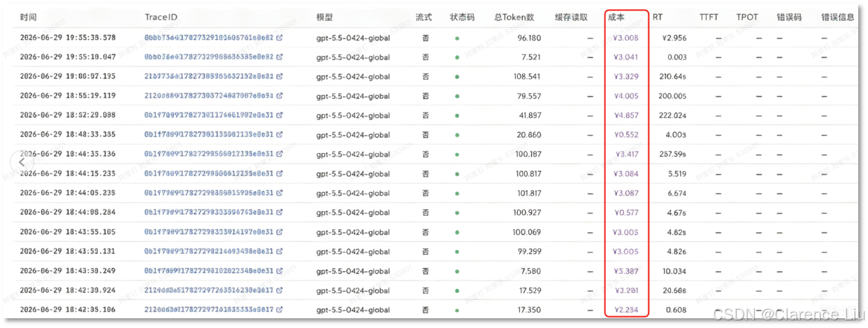Screen dimensions: 868x328
Task: Open external link icon in 41.897 token row
Action: (x=280, y=115)
